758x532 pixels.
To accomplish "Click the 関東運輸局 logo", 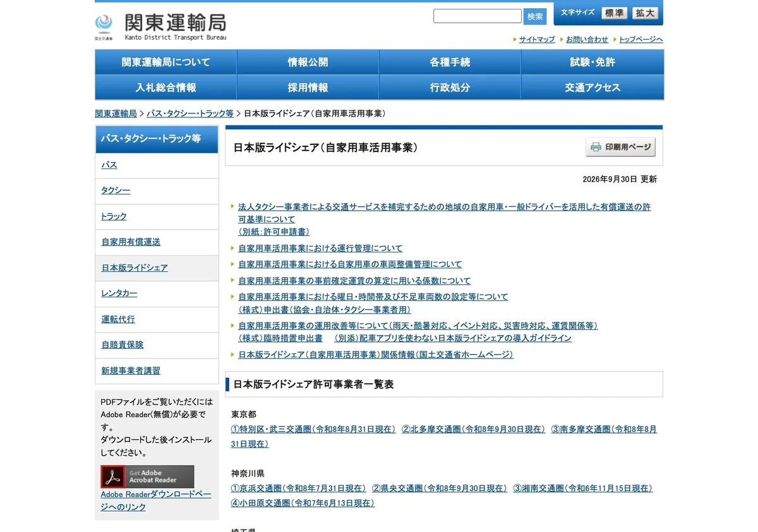I will click(160, 27).
